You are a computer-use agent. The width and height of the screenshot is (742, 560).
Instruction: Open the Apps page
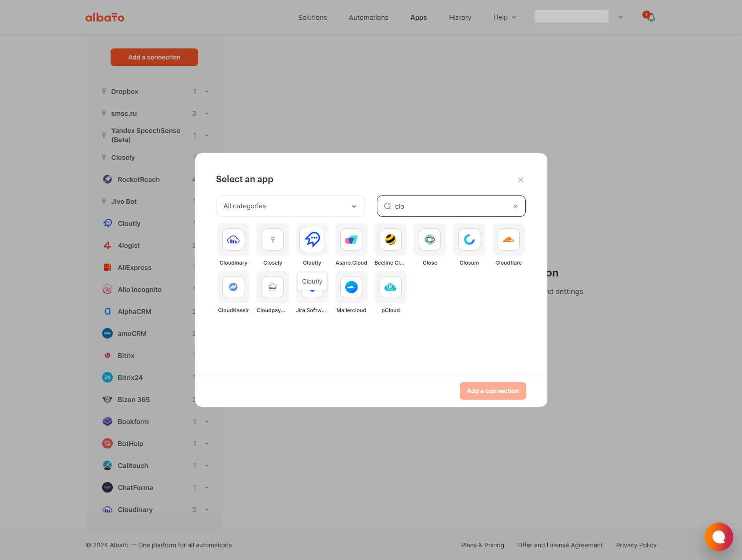tap(419, 18)
